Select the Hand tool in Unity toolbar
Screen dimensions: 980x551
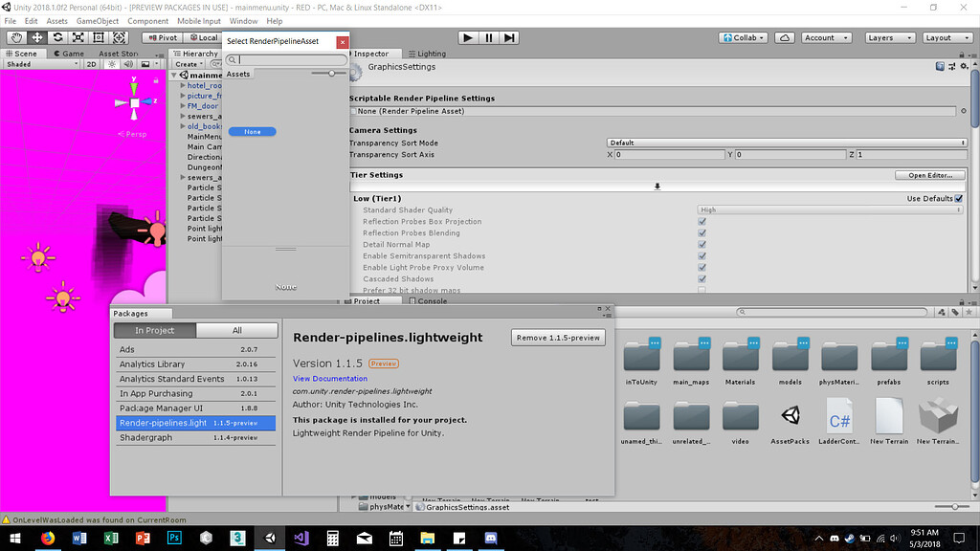(17, 37)
